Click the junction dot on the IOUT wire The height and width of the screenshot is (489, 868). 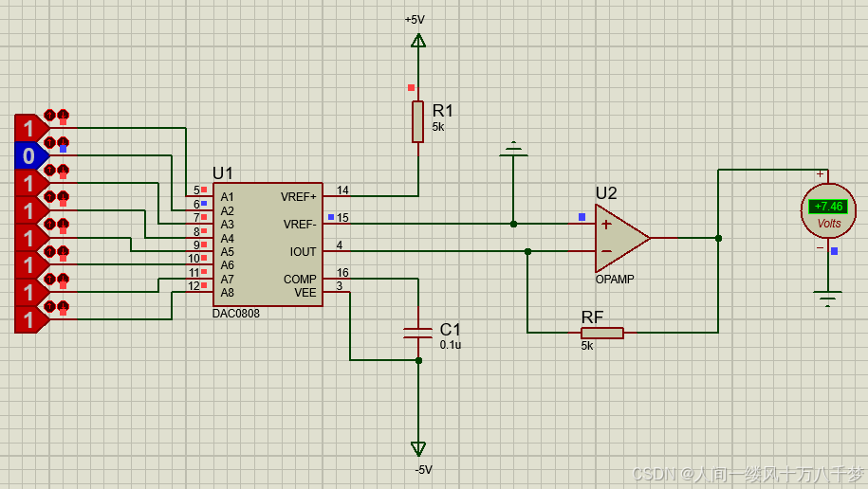528,252
